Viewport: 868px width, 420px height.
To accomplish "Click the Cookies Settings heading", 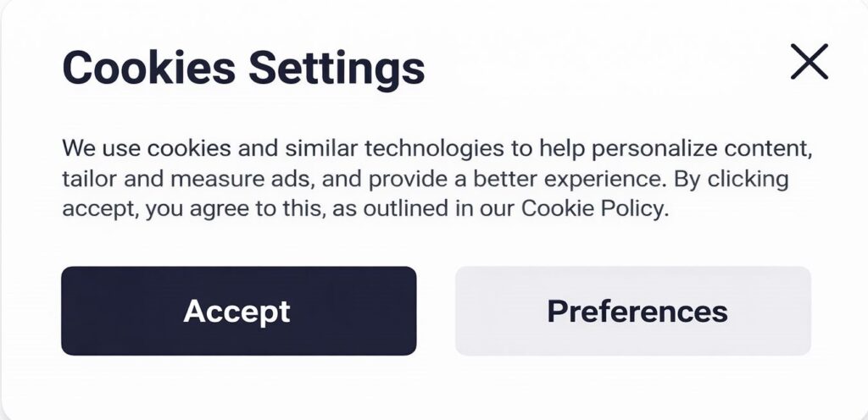I will pyautogui.click(x=243, y=68).
